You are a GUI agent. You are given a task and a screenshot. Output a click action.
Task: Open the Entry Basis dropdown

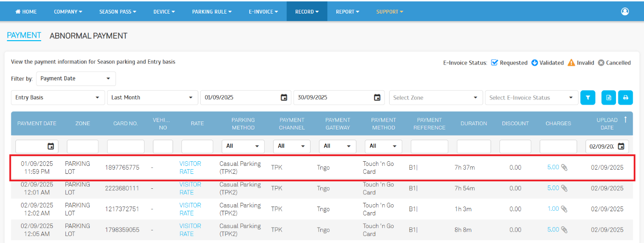[58, 98]
